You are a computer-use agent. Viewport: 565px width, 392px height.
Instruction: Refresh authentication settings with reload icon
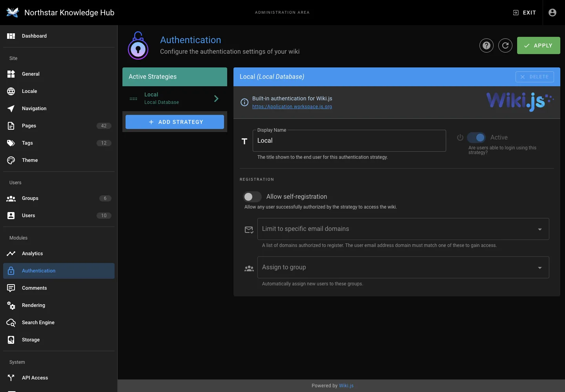pos(505,45)
